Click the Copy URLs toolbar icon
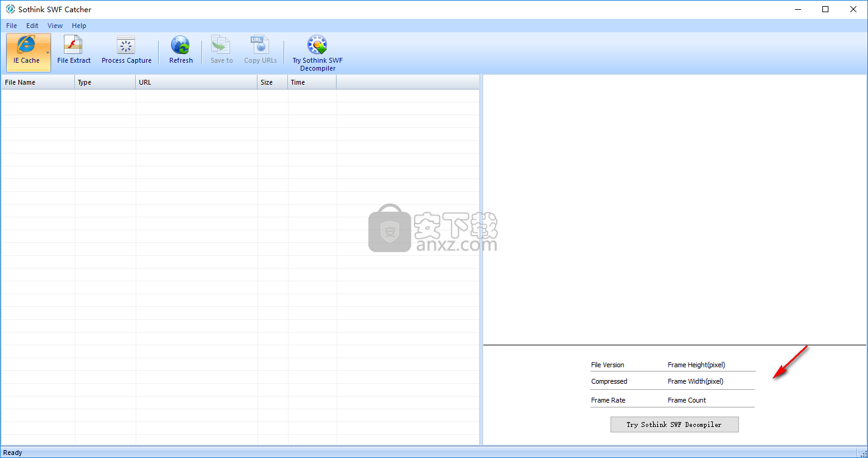 (260, 51)
